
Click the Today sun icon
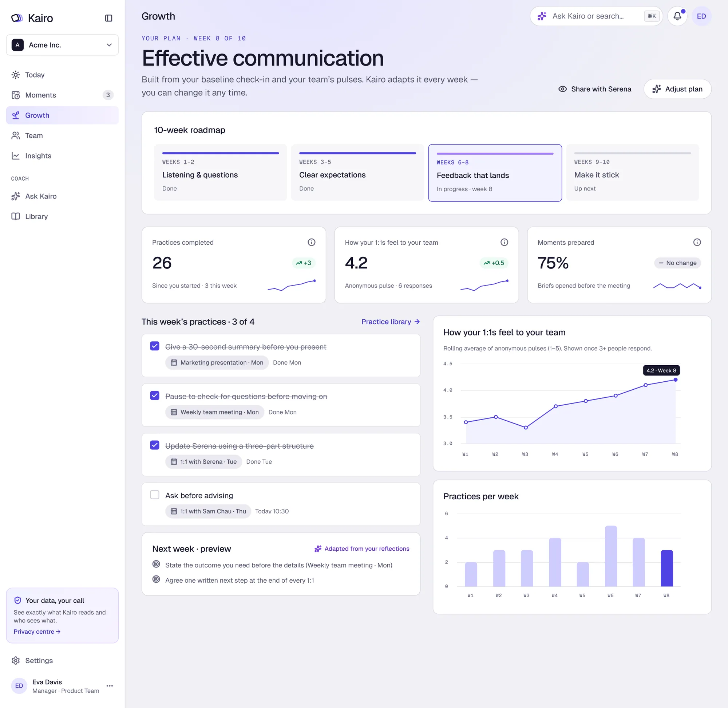coord(16,75)
